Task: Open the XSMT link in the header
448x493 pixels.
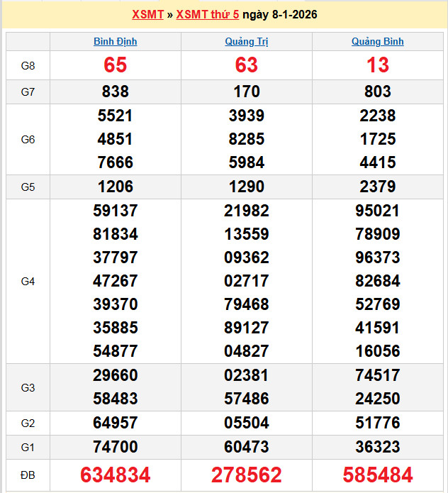Action: tap(147, 14)
